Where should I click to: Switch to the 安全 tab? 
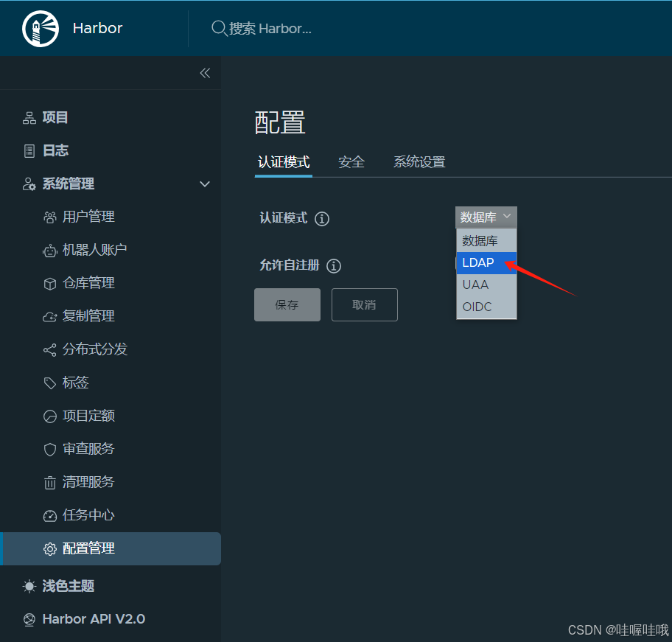(351, 162)
